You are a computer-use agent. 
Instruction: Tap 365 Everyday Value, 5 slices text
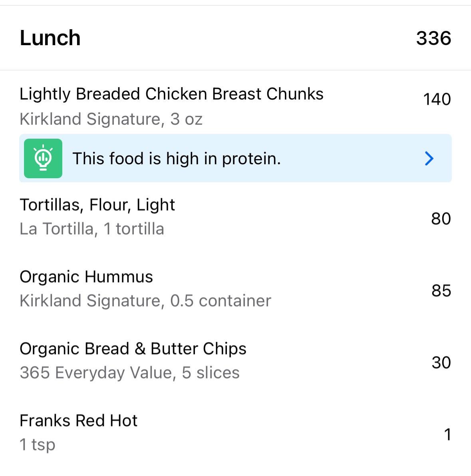pyautogui.click(x=129, y=373)
